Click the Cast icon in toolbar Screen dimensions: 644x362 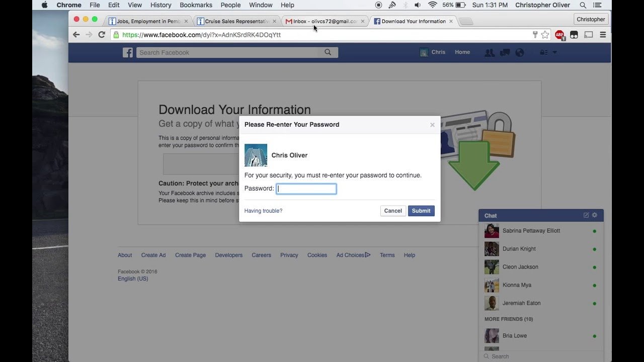588,35
